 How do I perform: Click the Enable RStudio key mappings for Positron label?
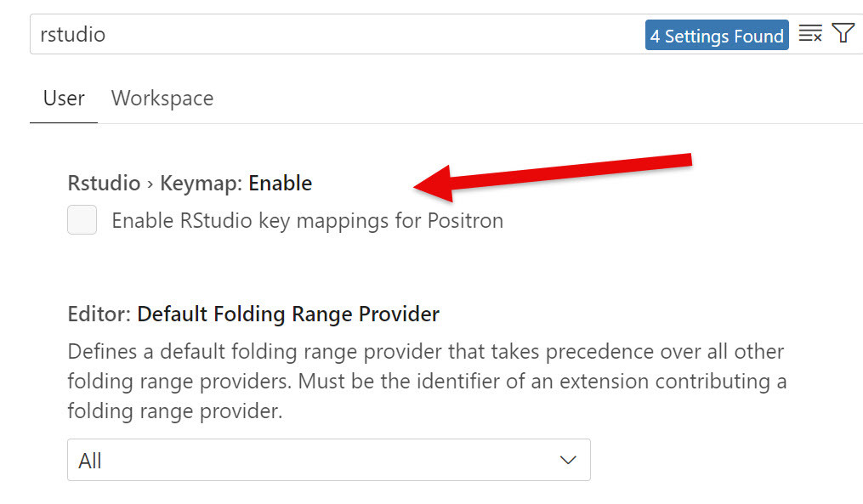(307, 221)
